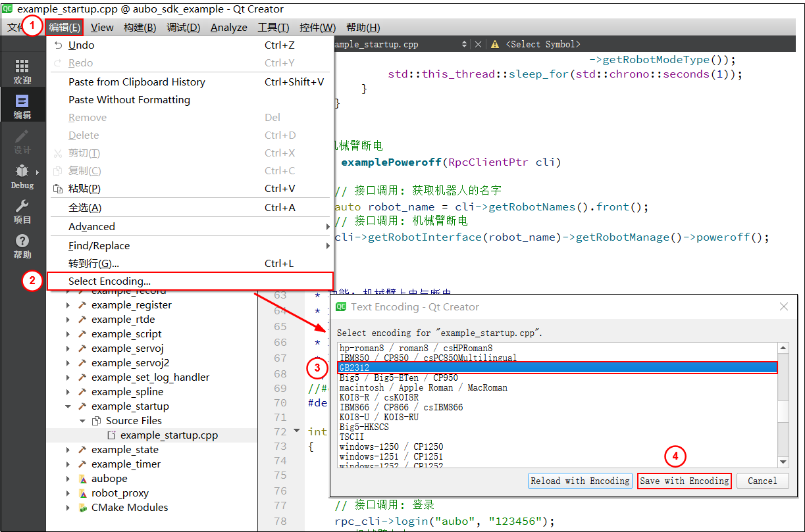Open the 调试(D) Debug menu
The image size is (805, 532).
coord(184,27)
